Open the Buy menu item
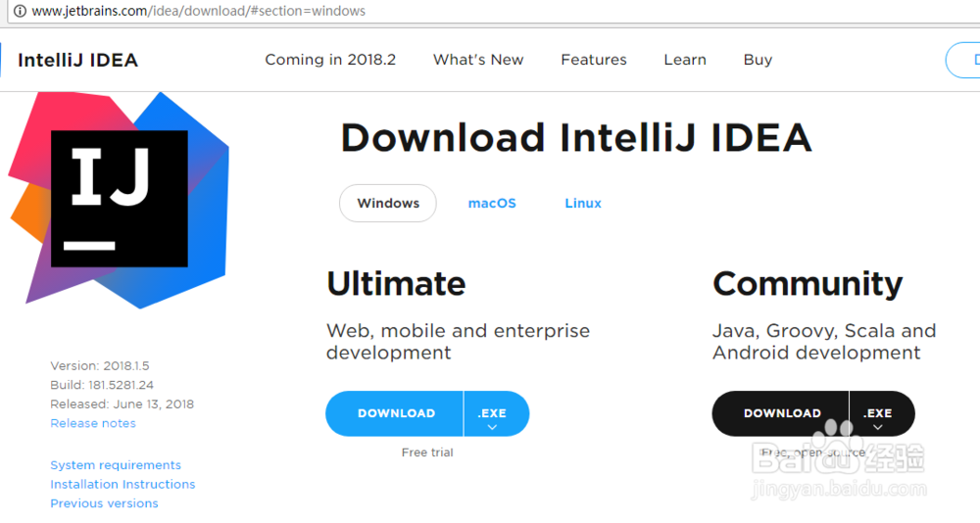This screenshot has width=980, height=523. coord(759,60)
